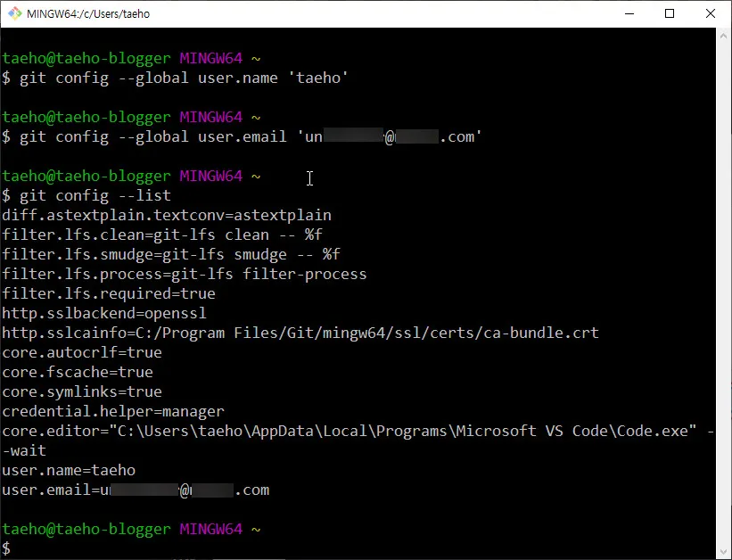The height and width of the screenshot is (560, 732).
Task: Select the http.sslbackend=openssl line
Action: pos(103,313)
